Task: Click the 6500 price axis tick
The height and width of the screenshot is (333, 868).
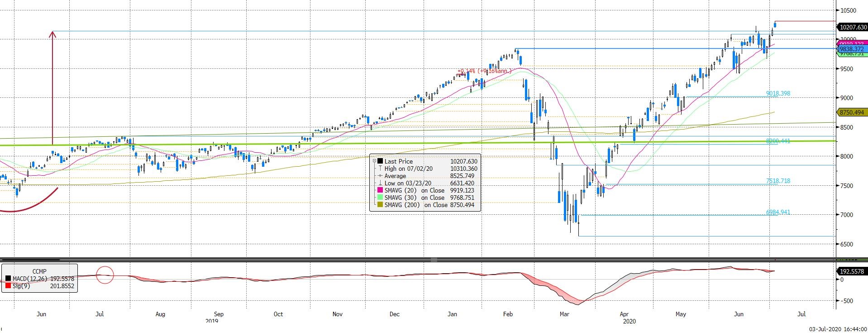Action: 847,244
